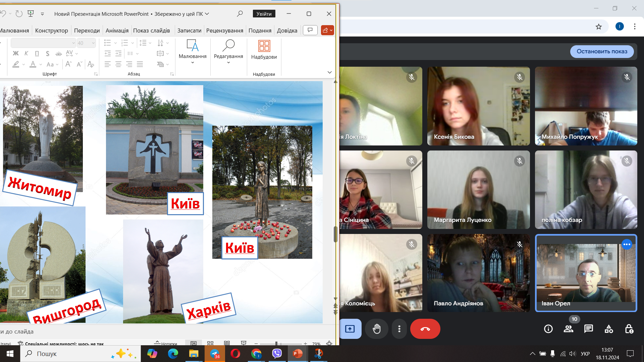Click the present screen icon
Screen dimensions: 644x362
pyautogui.click(x=350, y=329)
